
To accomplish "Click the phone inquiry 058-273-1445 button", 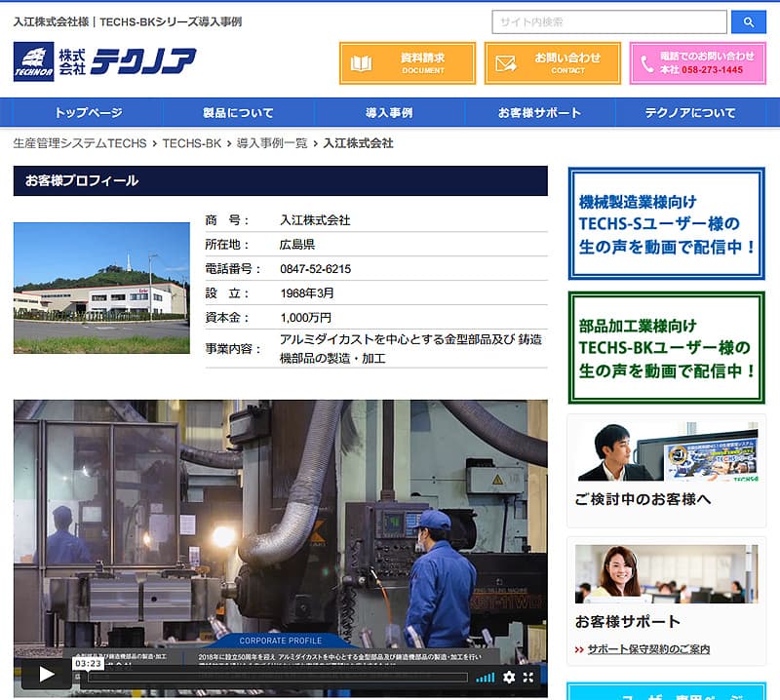I will (x=697, y=63).
